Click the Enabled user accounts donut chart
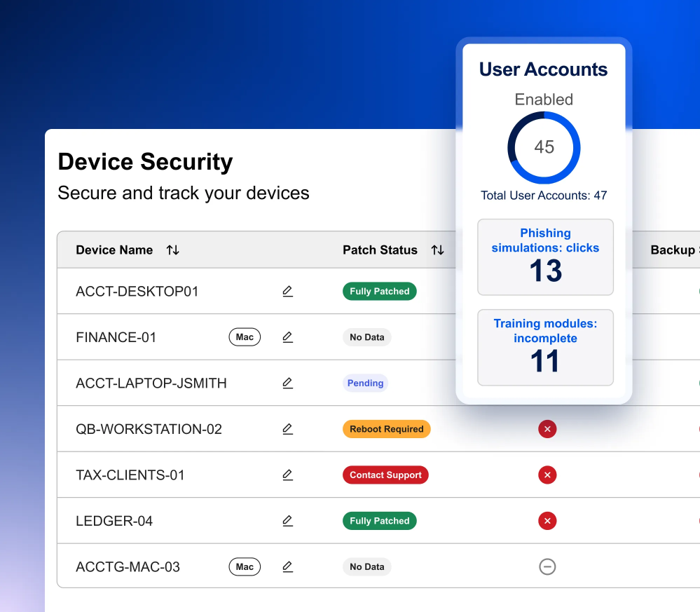Screen dimensions: 700x612 click(544, 148)
